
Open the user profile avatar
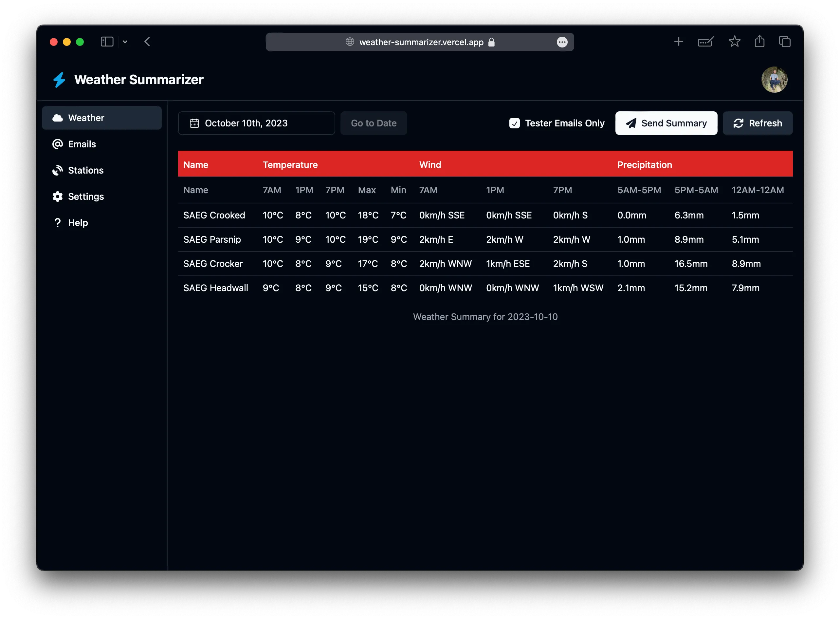(x=775, y=80)
